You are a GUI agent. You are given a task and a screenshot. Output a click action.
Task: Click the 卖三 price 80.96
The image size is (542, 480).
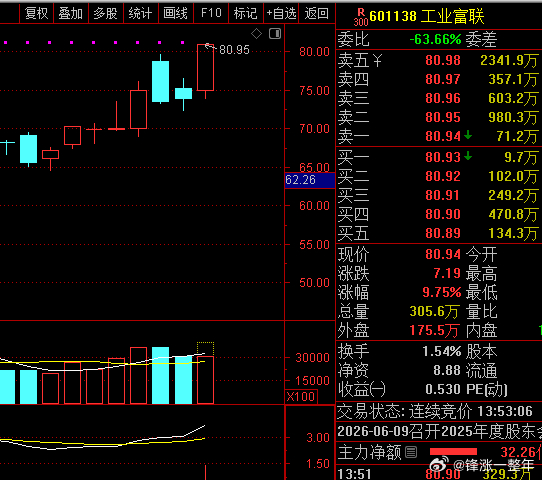(x=443, y=98)
